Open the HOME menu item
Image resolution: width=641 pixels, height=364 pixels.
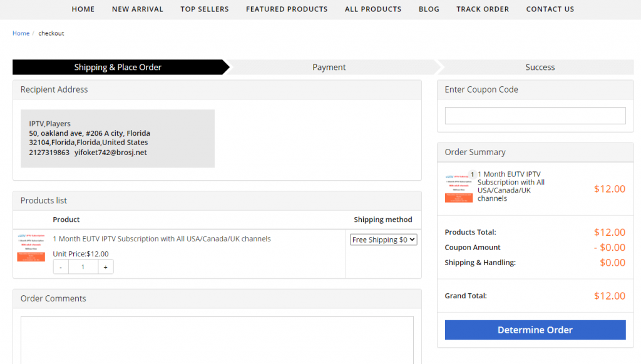[83, 9]
